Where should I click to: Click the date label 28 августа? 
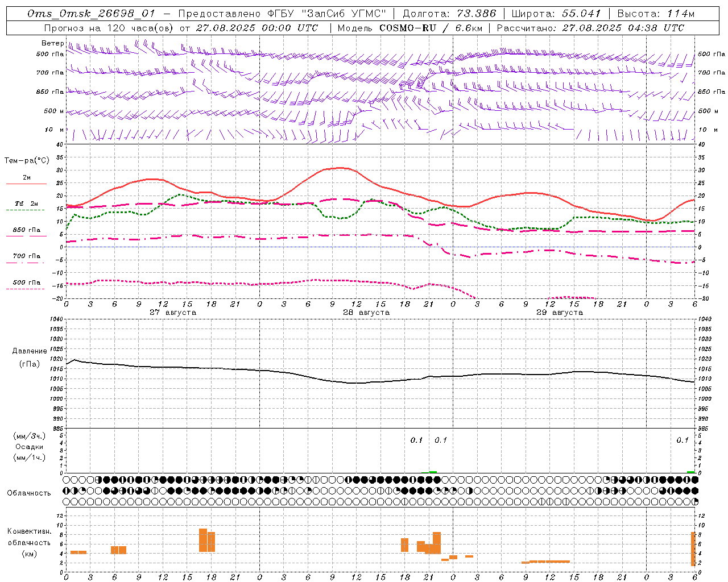[x=366, y=313]
